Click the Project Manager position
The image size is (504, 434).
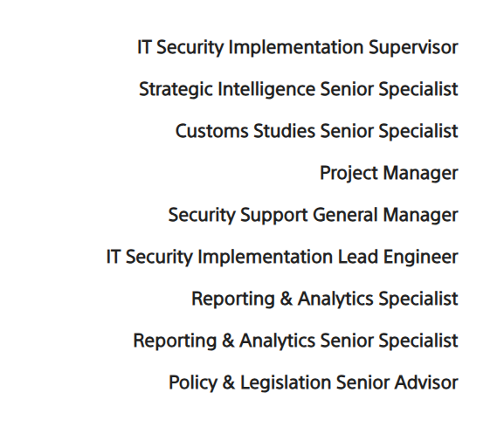[389, 174]
